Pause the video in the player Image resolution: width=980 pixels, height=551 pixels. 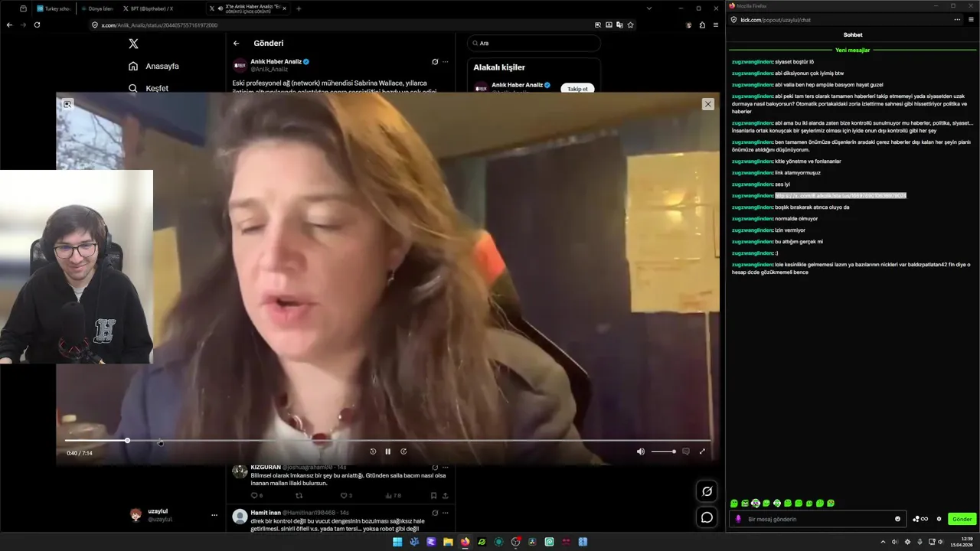(387, 452)
